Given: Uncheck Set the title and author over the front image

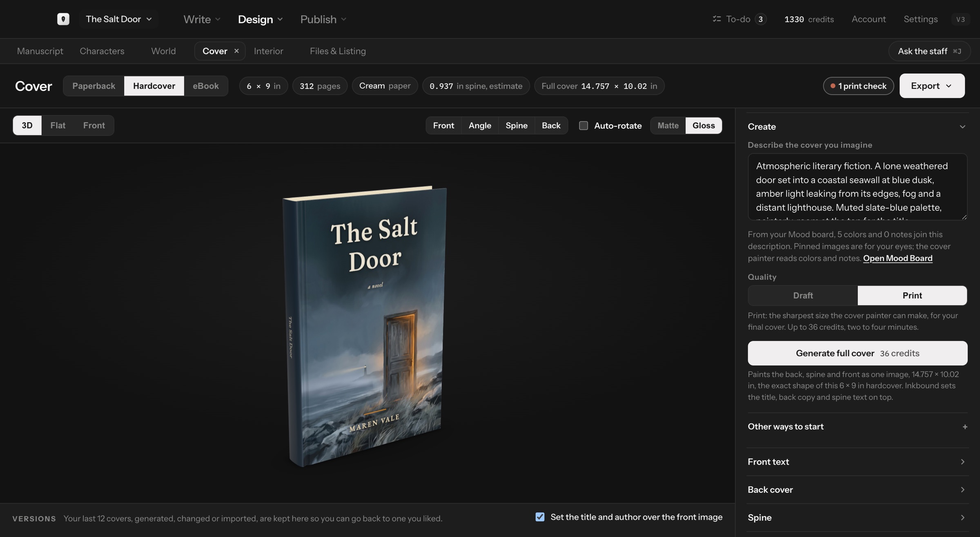Looking at the screenshot, I should [540, 517].
